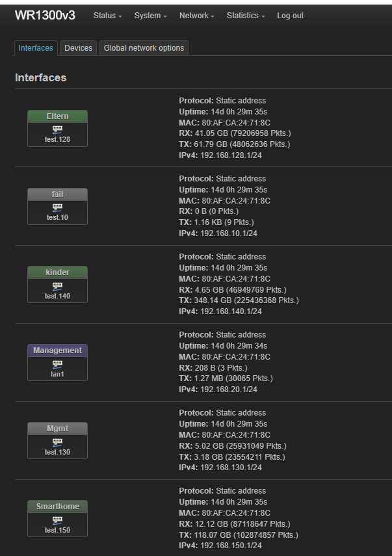Click the Mgmt test.130 port icon
Viewport: 392px width, 556px height.
(x=57, y=442)
